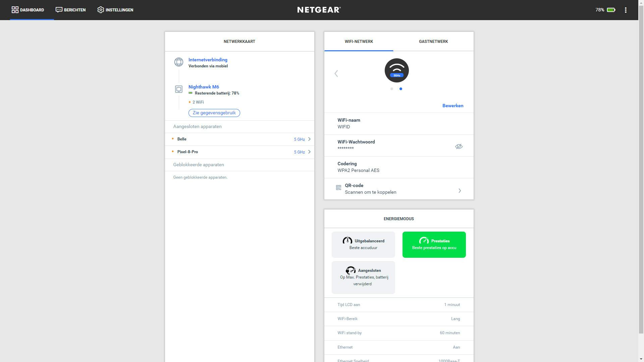This screenshot has width=644, height=362.
Task: Click the Zie gegevensgebruik button
Action: pos(214,113)
